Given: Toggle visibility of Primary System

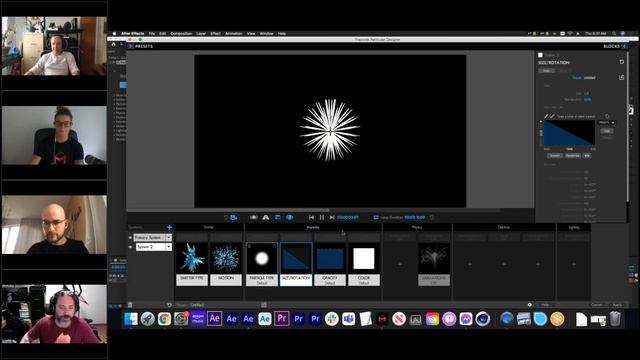Looking at the screenshot, I should click(130, 238).
